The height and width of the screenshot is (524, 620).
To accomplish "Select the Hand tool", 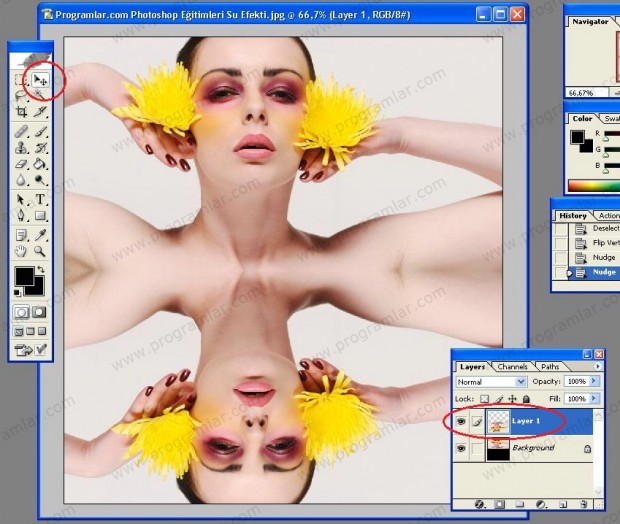I will [21, 251].
